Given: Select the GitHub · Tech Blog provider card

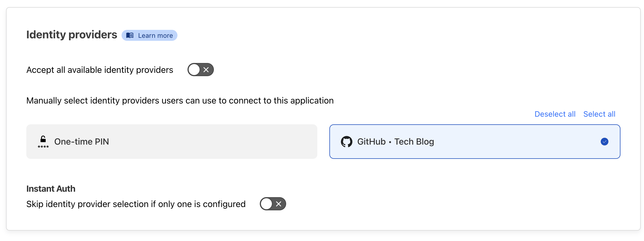Looking at the screenshot, I should tap(475, 142).
